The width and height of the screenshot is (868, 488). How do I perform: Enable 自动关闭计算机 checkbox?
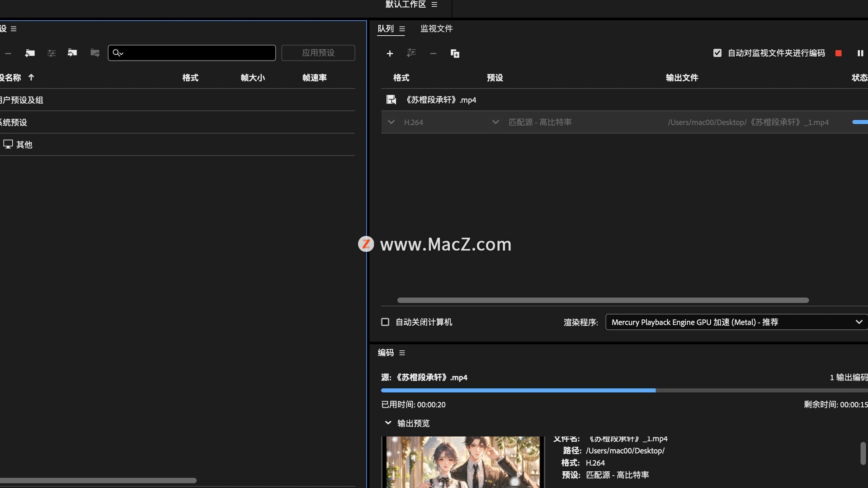tap(385, 322)
